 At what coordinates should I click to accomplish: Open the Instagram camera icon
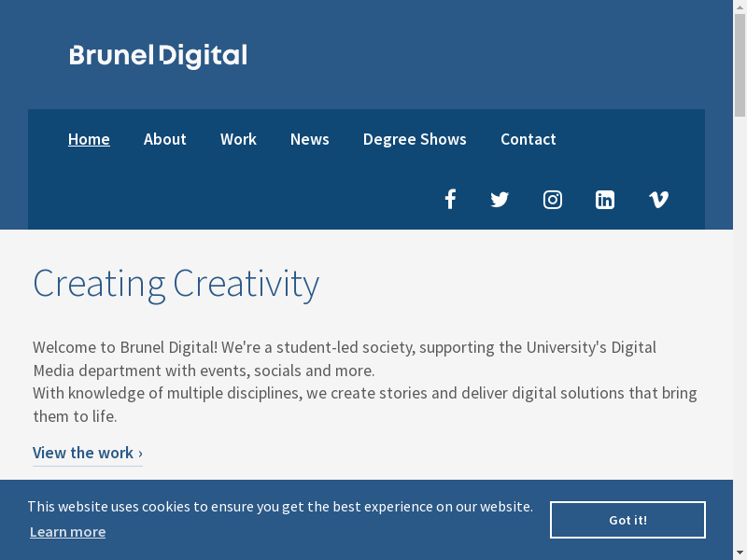(x=553, y=199)
